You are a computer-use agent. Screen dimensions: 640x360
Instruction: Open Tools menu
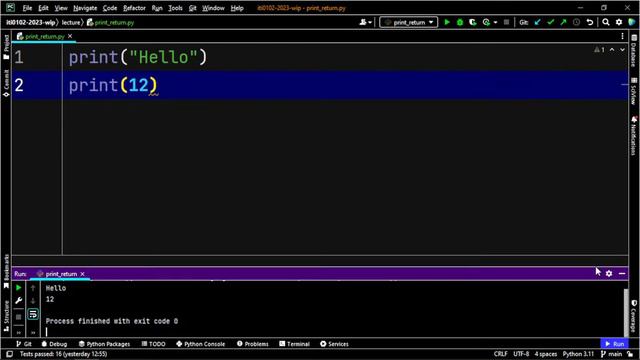pyautogui.click(x=176, y=8)
